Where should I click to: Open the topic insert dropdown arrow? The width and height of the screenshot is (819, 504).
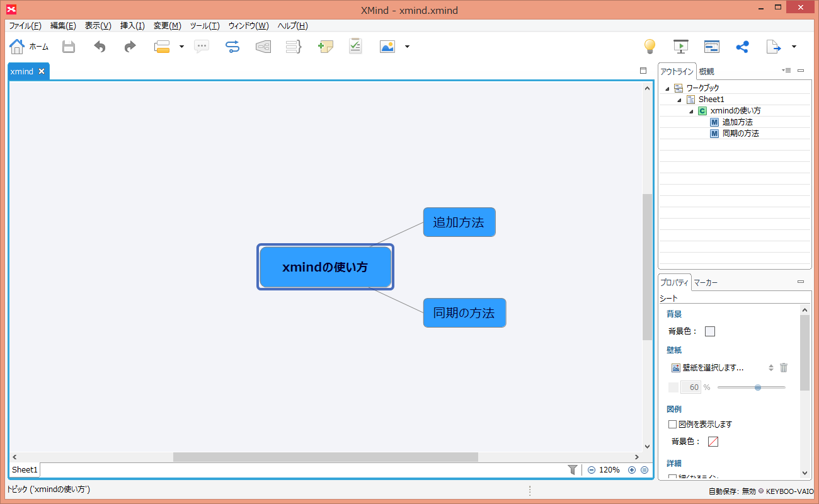181,47
